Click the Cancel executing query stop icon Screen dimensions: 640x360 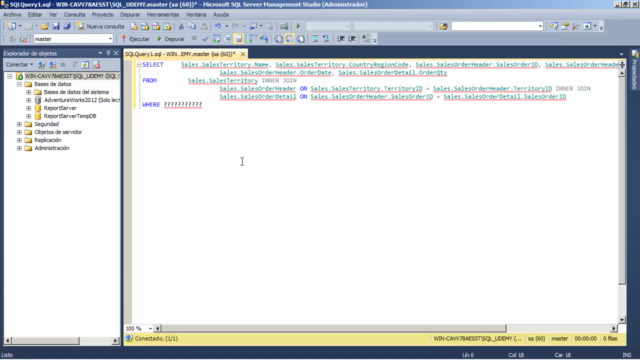(x=194, y=39)
